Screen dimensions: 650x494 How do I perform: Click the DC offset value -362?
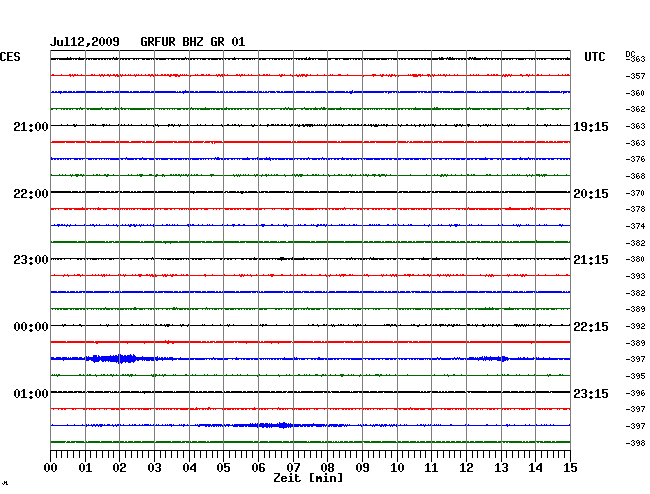635,109
